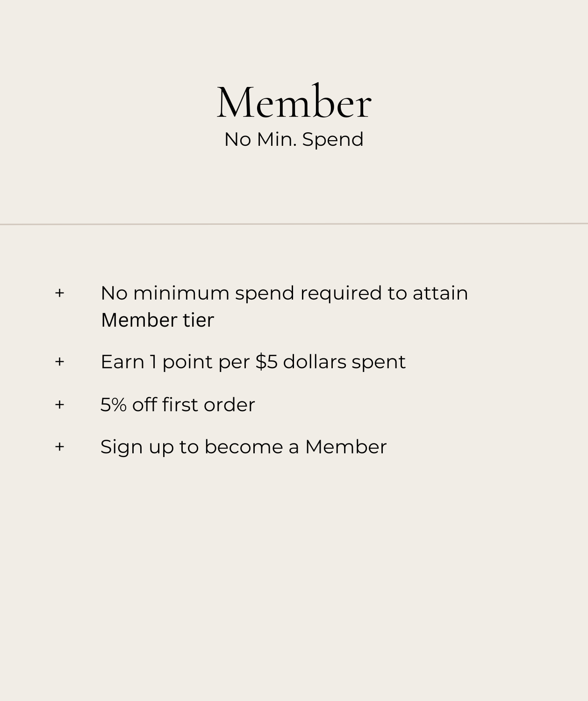
Task: Expand plus next to "Sign up to become"
Action: (x=59, y=447)
